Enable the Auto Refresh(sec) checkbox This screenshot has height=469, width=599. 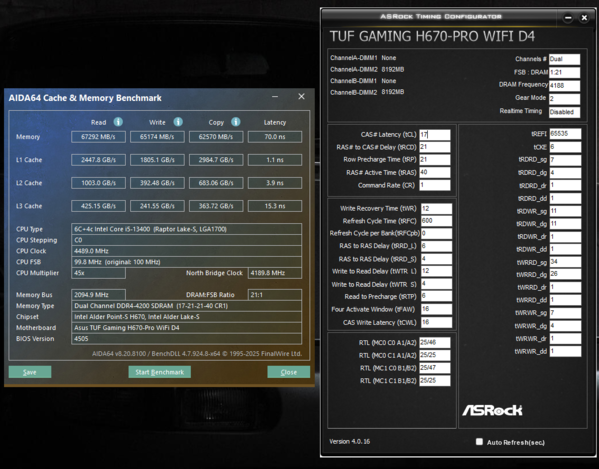click(x=479, y=442)
